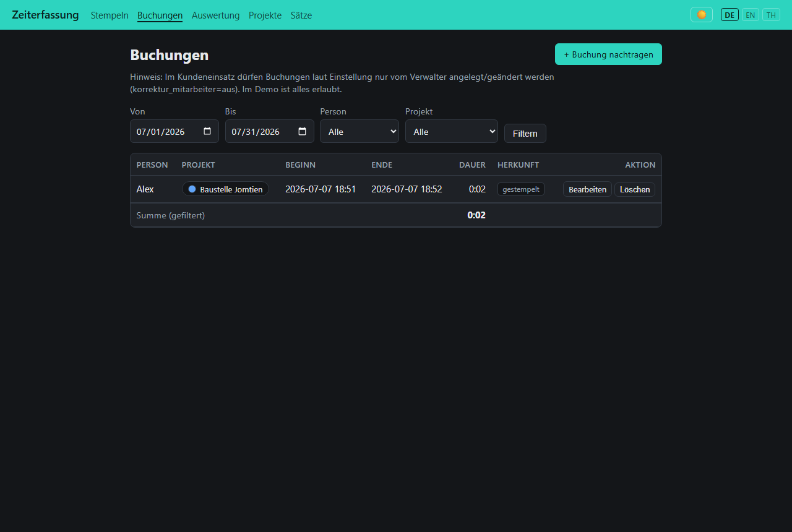Toggle light theme with the sun icon

click(x=702, y=15)
